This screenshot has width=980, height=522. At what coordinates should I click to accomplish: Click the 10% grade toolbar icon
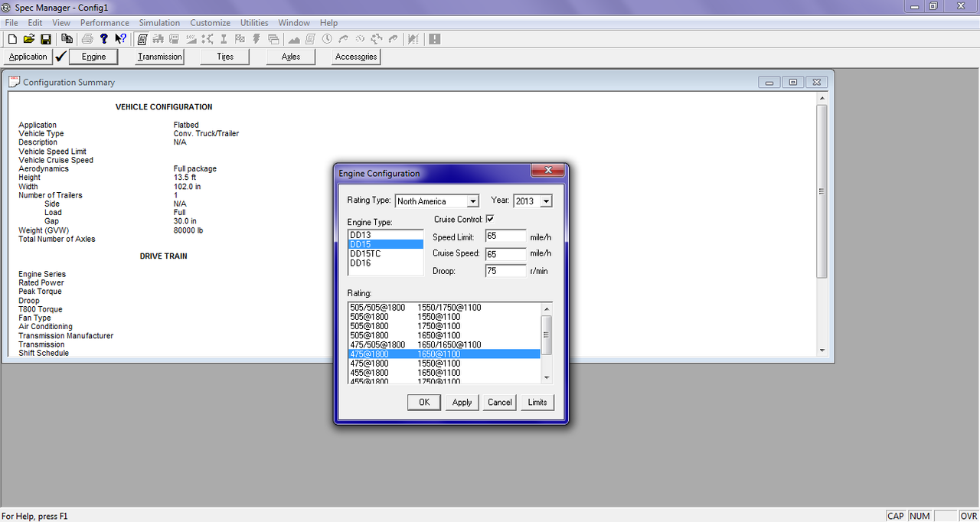pos(191,39)
